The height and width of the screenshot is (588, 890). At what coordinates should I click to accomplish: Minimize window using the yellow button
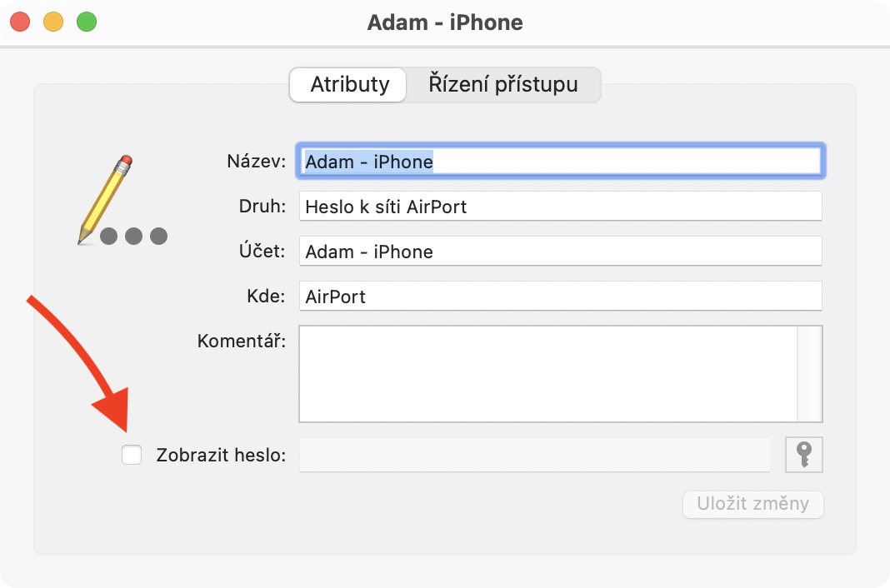point(53,22)
